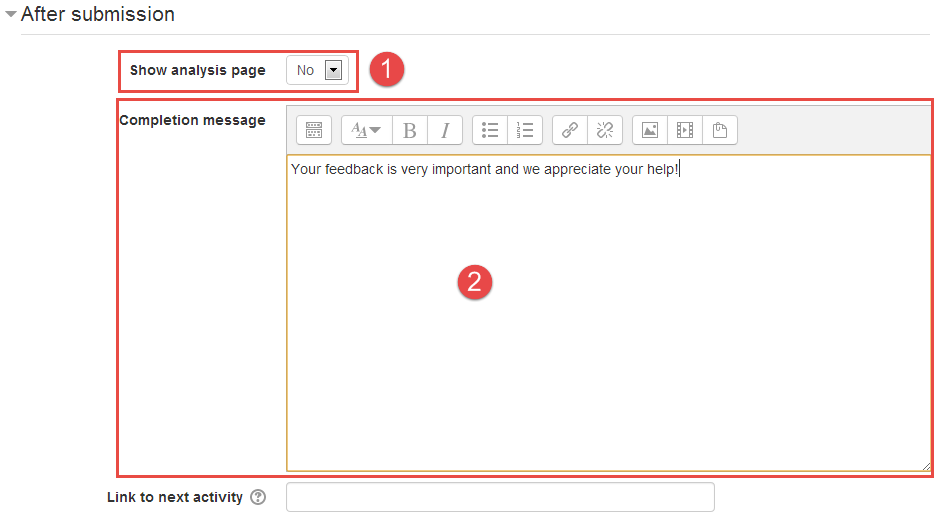Click the text area resize handle
This screenshot has width=934, height=519.
(926, 466)
